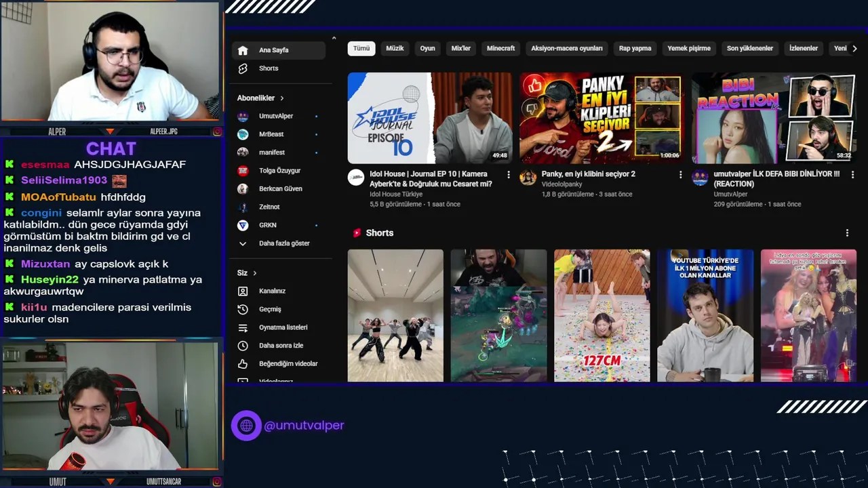Select the Minecraft filter chip
Viewport: 868px width, 488px height.
(501, 49)
